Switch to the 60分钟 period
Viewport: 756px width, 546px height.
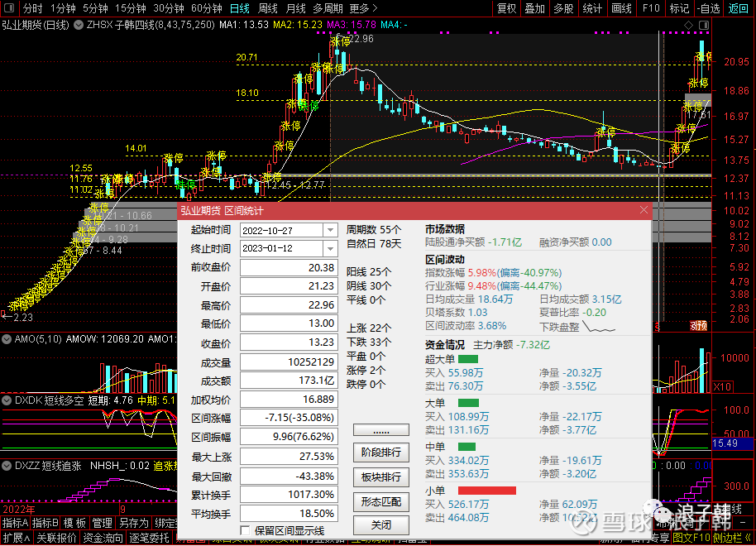(x=206, y=8)
